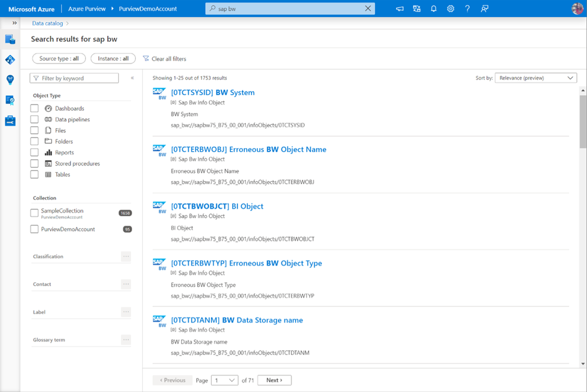Open the Data map sidebar icon
The width and height of the screenshot is (587, 392).
(10, 59)
